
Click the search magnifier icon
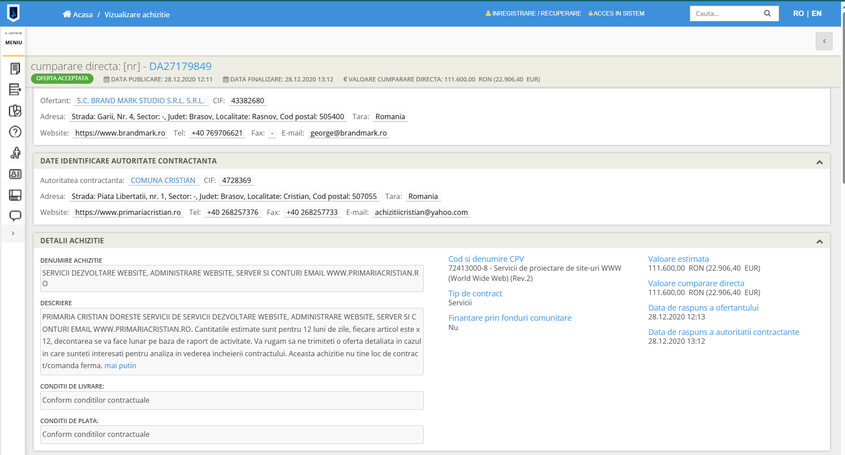coord(768,14)
